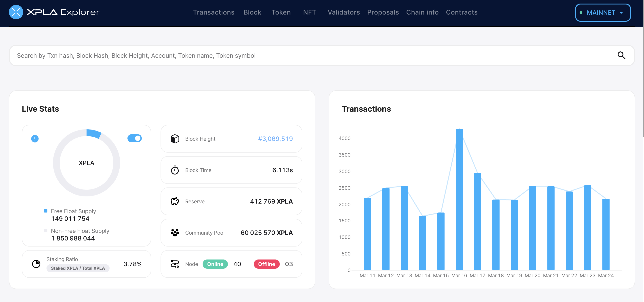Expand the Token navigation menu
Viewport: 644px width, 302px height.
[281, 12]
